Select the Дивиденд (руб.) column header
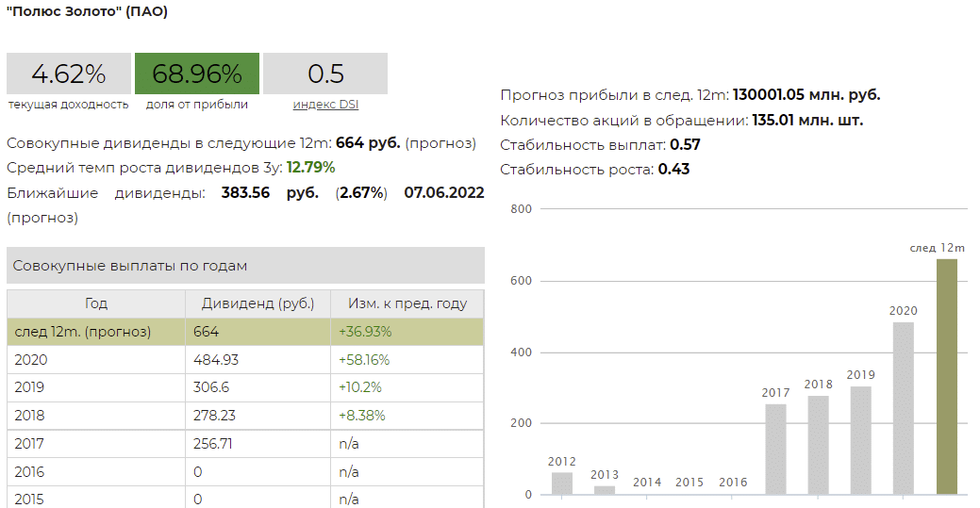 coord(257,304)
